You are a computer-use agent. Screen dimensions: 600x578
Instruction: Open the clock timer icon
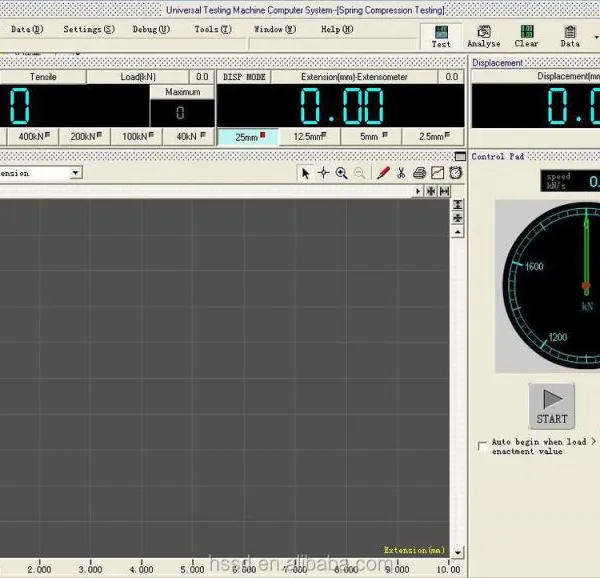[455, 173]
